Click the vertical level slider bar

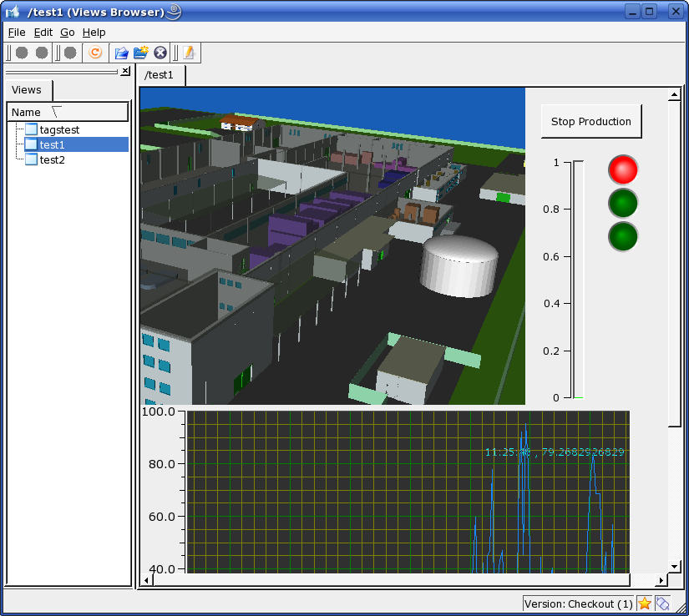[x=577, y=280]
